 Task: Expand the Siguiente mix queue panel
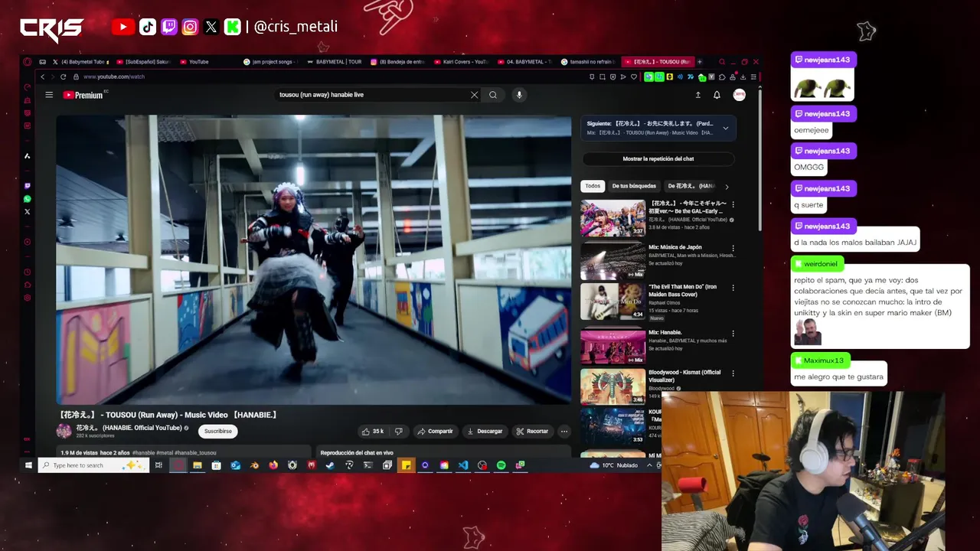click(x=726, y=128)
